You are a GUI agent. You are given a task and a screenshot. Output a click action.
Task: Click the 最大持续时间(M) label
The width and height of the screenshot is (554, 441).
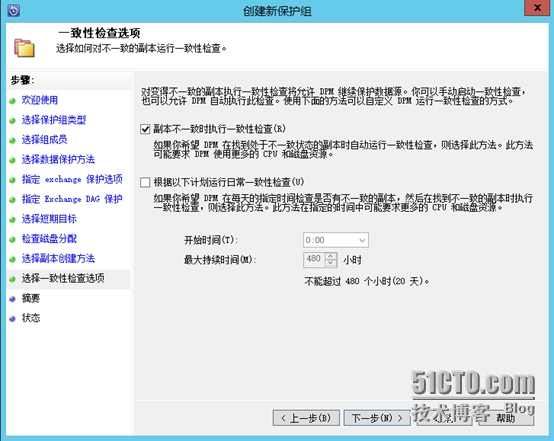click(220, 260)
